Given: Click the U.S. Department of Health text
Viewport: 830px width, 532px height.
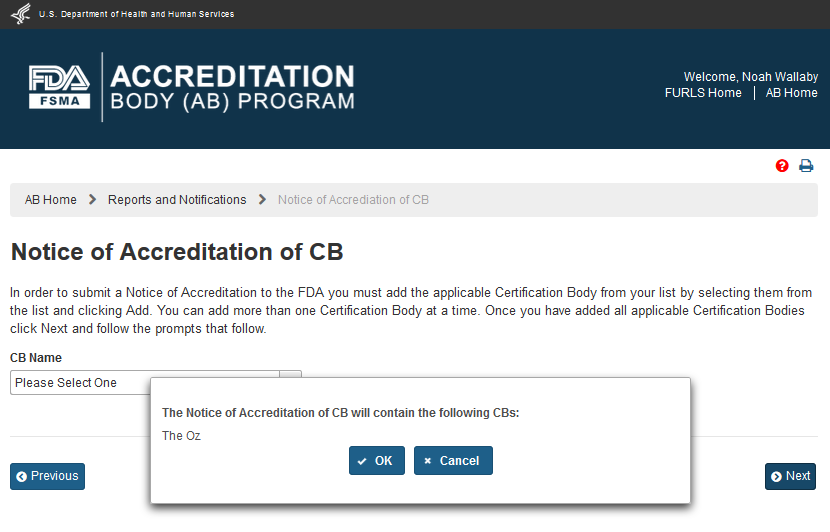Looking at the screenshot, I should [136, 14].
